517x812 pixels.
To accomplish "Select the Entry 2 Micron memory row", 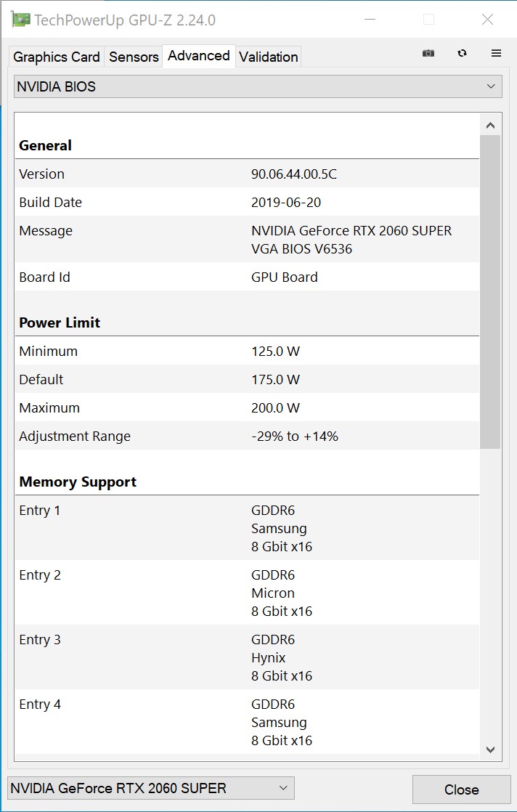I will point(247,593).
